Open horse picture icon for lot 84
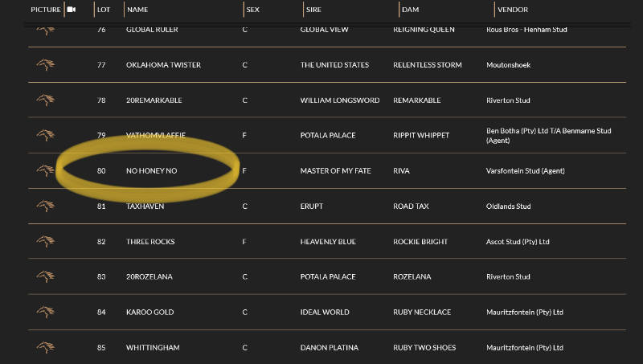The image size is (643, 364). (x=46, y=312)
